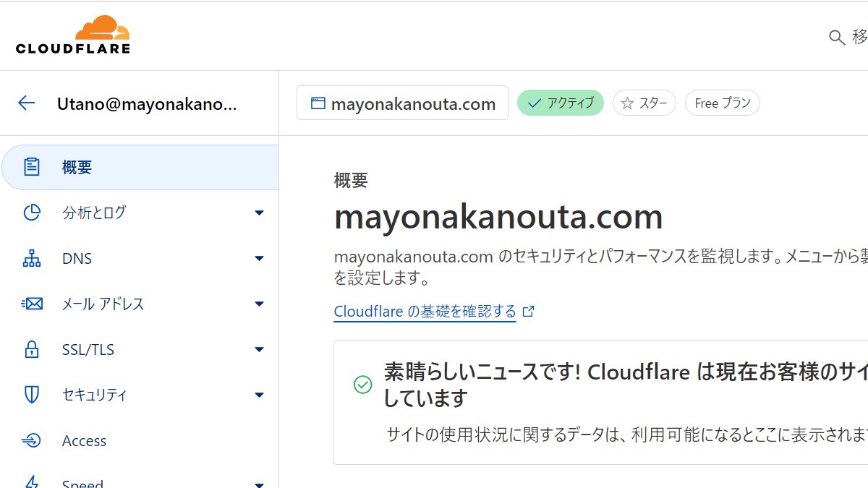868x488 pixels.
Task: Click the search magnifier icon
Action: [x=837, y=38]
